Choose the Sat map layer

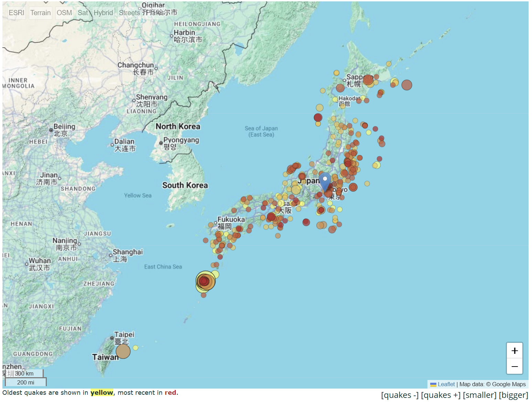pyautogui.click(x=83, y=13)
